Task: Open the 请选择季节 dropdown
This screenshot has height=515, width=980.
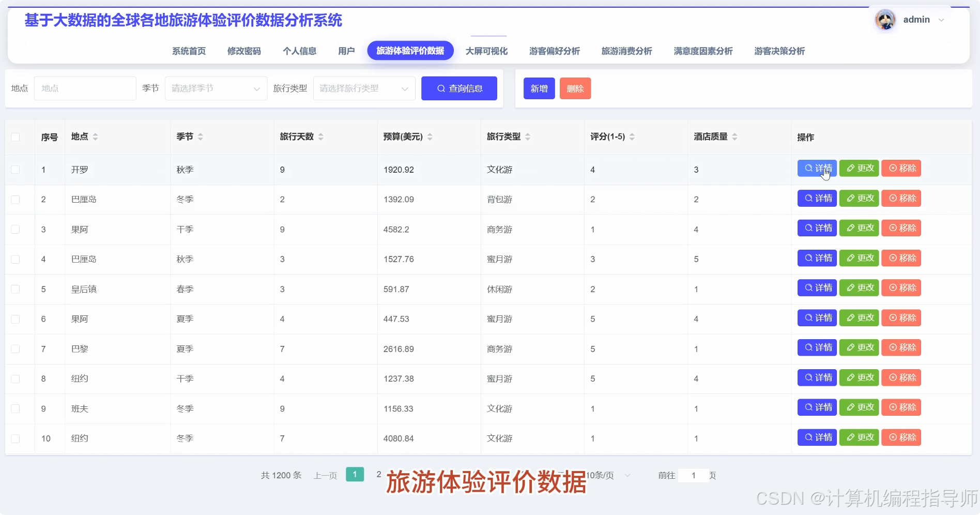Action: pyautogui.click(x=216, y=88)
